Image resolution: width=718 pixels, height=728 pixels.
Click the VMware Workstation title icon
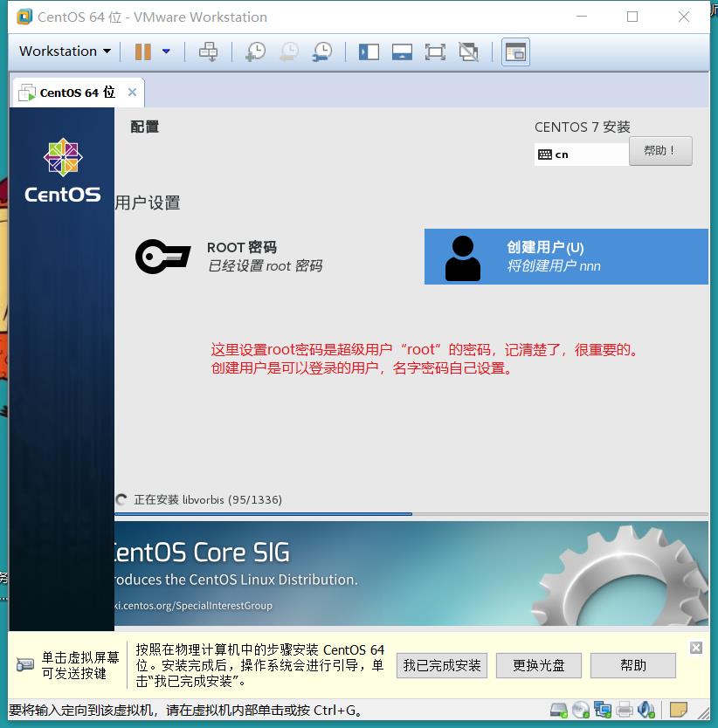point(24,17)
